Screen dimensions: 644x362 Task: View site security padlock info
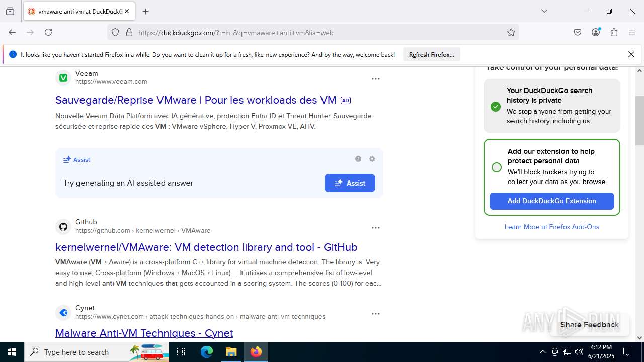click(x=129, y=32)
